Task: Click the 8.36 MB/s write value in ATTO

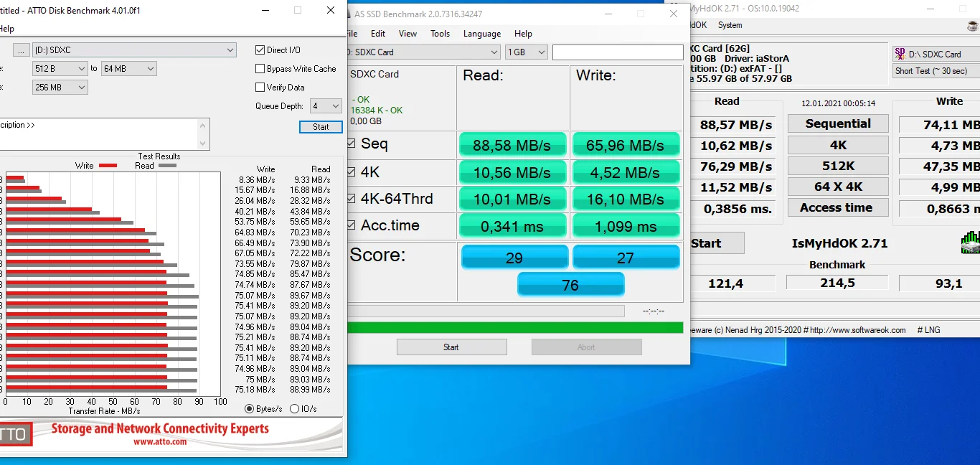Action: 256,180
